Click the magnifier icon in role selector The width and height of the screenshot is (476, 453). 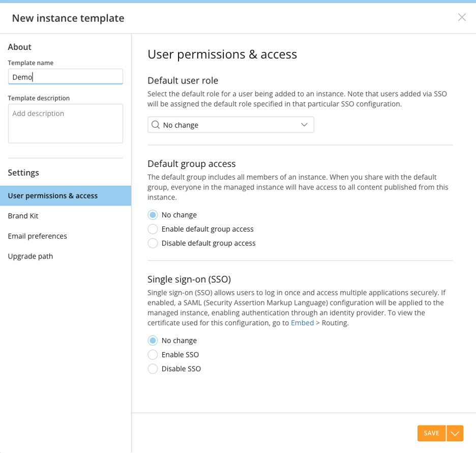click(156, 125)
